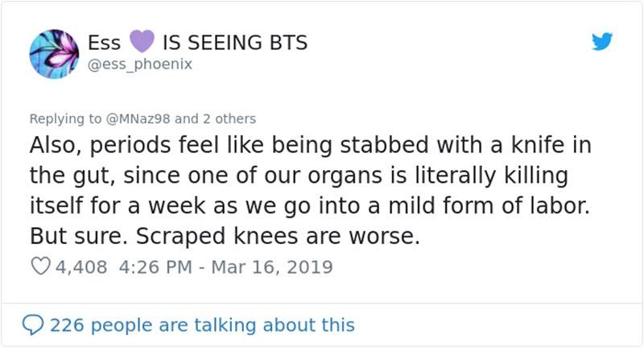Image resolution: width=644 pixels, height=348 pixels.
Task: Open "226 people are talking about this"
Action: (202, 325)
